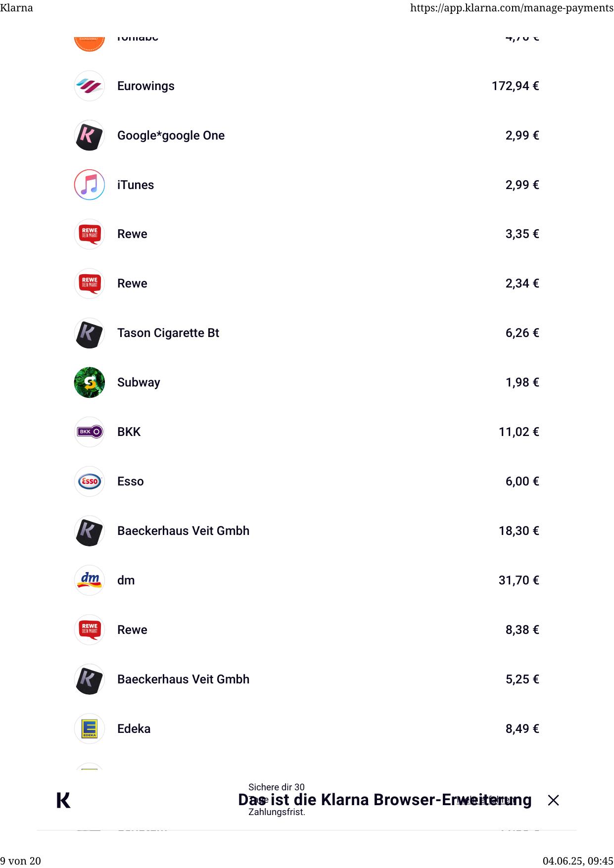The height and width of the screenshot is (868, 614).
Task: Close the Klarna browser extension banner
Action: [x=553, y=800]
